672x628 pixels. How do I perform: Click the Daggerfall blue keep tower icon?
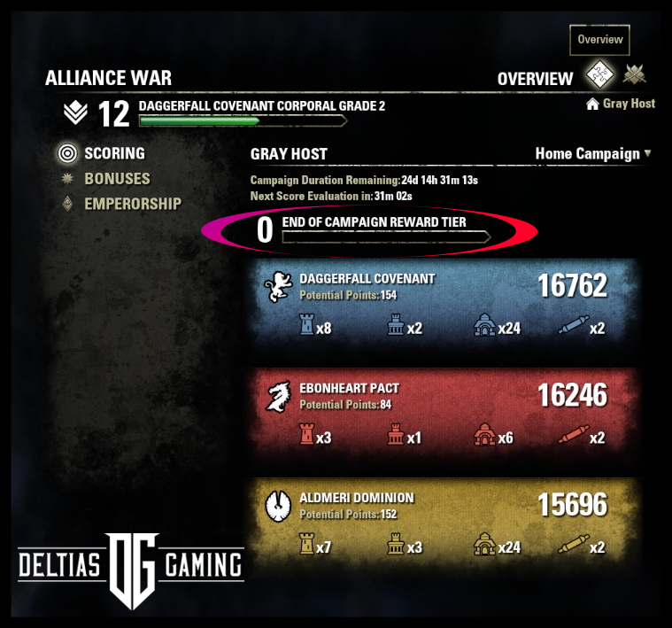(306, 324)
